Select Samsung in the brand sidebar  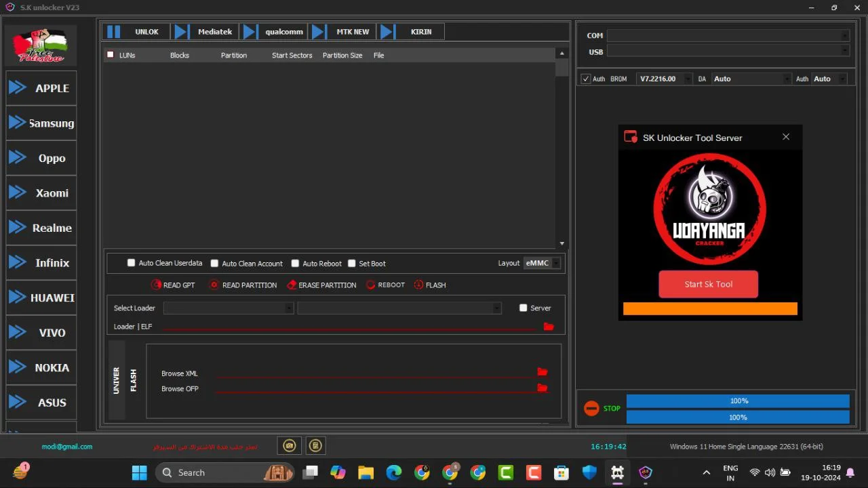tap(41, 123)
